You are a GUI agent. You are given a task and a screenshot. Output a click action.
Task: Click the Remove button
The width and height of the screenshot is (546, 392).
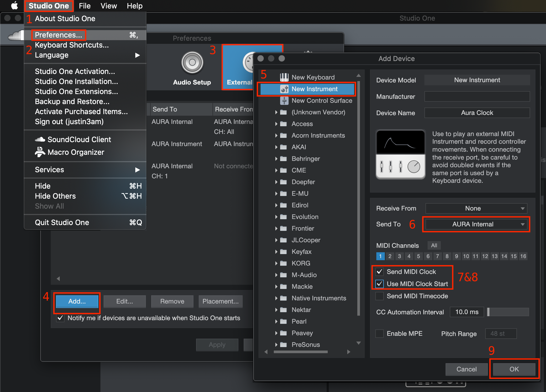172,301
